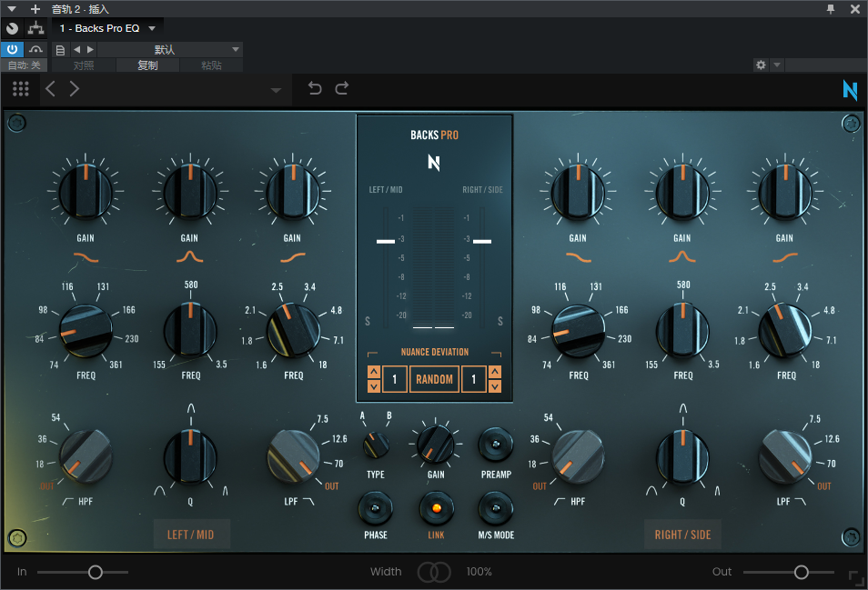Click the Right/Side level fader handle
This screenshot has height=590, width=868.
point(482,241)
